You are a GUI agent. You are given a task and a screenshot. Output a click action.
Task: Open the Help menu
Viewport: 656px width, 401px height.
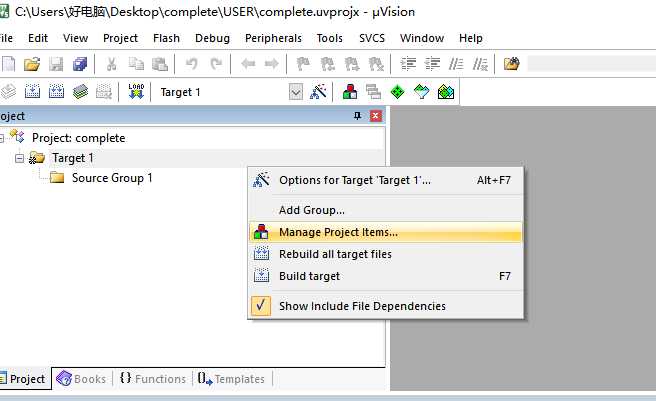(471, 38)
